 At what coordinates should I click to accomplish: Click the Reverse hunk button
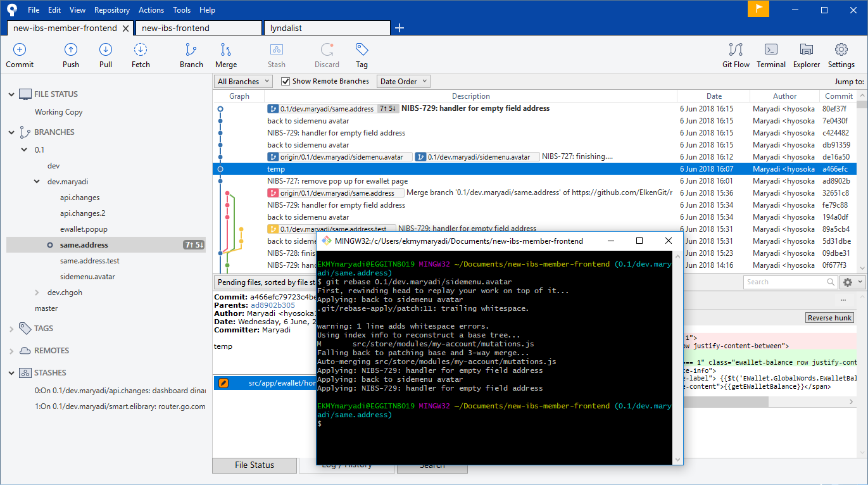coord(829,318)
